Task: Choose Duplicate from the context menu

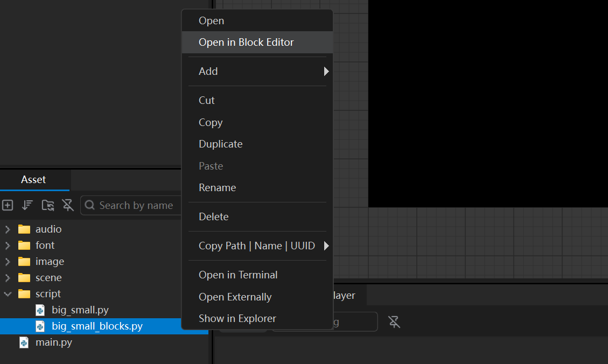Action: [257, 144]
